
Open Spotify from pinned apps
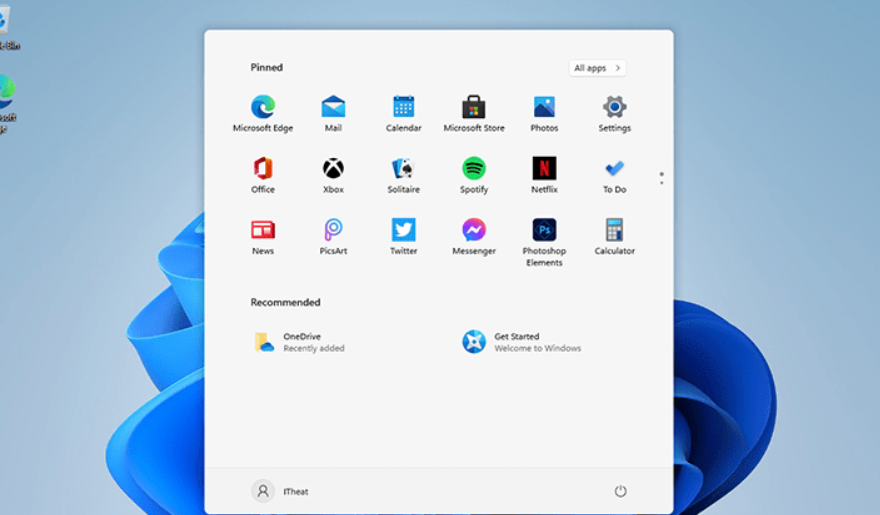[x=474, y=169]
